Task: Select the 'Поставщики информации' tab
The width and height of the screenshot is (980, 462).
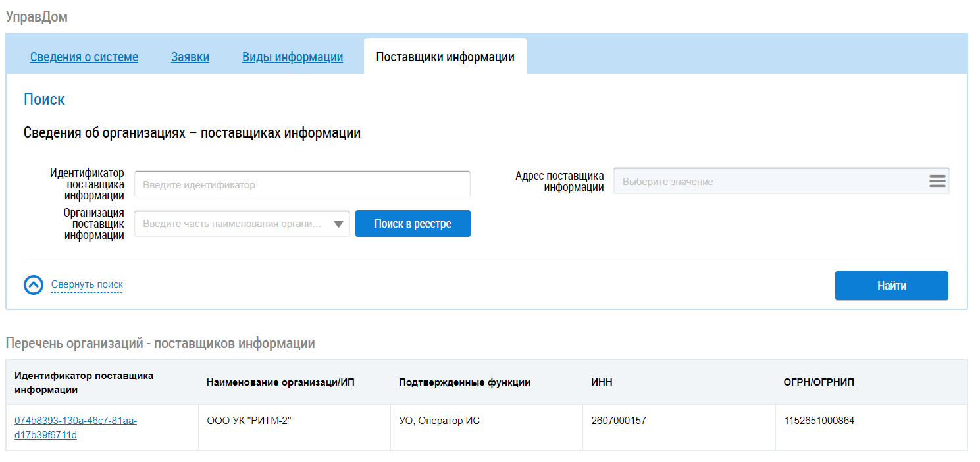Action: (445, 57)
